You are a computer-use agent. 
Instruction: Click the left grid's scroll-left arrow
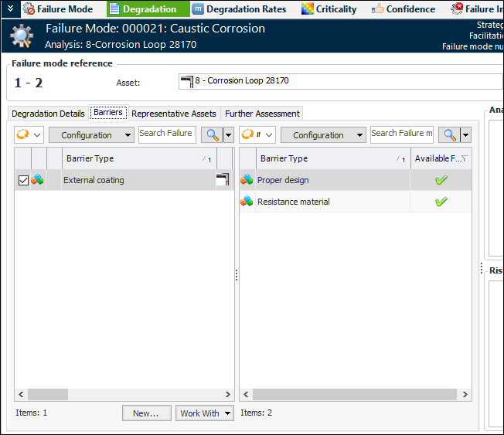[x=21, y=395]
